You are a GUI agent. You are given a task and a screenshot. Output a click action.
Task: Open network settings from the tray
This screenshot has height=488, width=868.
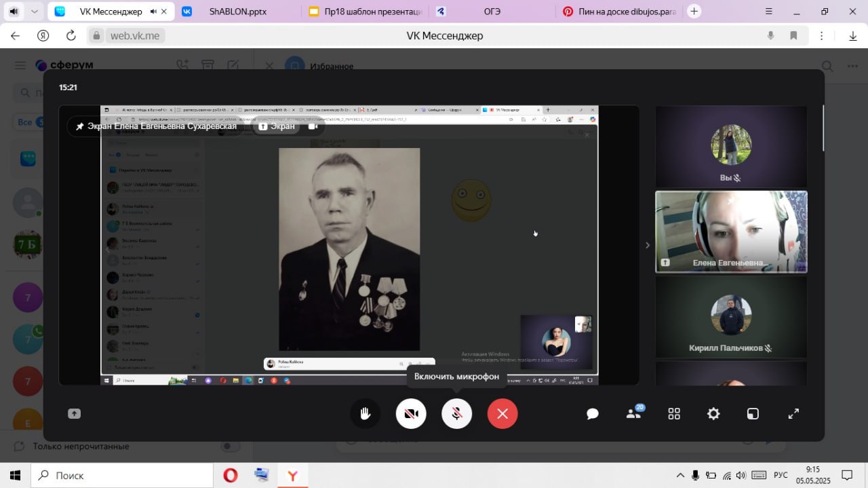coord(727,475)
